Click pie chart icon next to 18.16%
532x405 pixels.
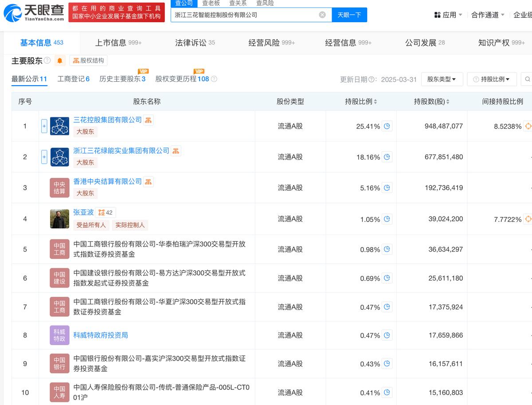click(x=387, y=157)
